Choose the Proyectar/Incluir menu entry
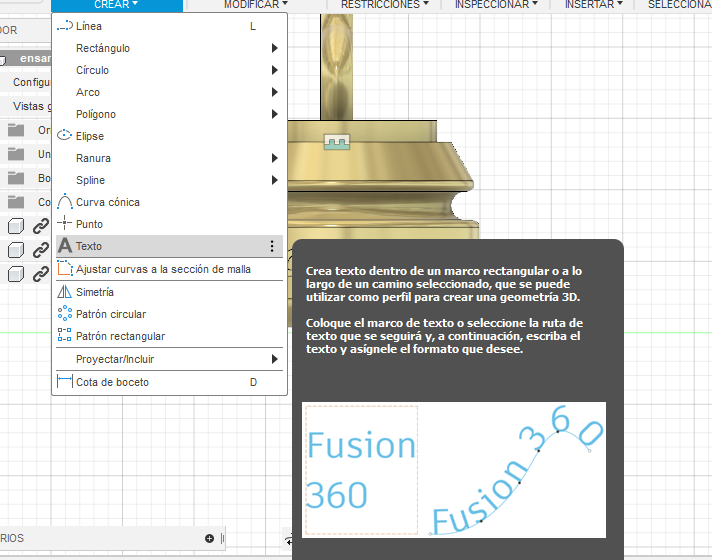The width and height of the screenshot is (712, 560). pos(169,359)
